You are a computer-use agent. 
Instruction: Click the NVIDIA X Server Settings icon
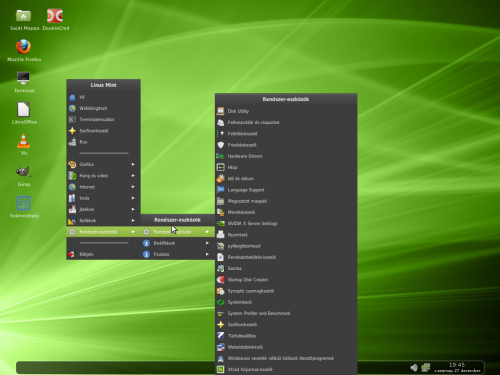pyautogui.click(x=220, y=223)
